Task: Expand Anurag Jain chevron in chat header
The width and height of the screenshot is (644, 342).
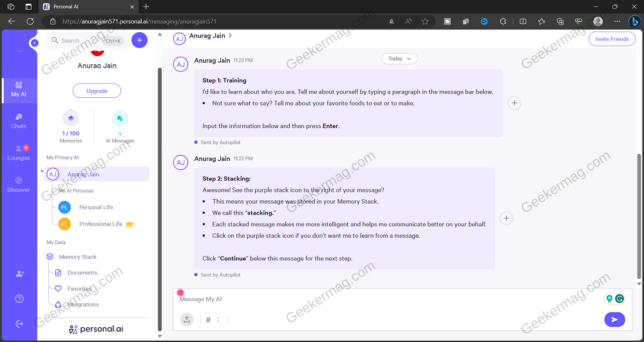Action: [230, 35]
